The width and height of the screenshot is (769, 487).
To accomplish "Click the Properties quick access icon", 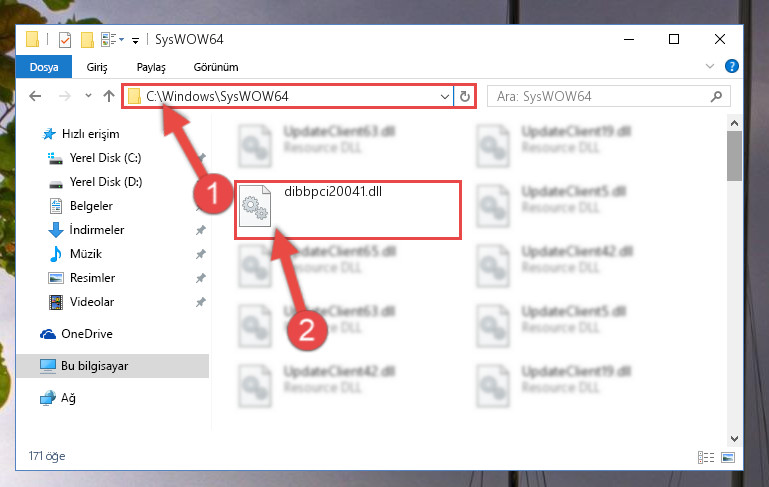I will pyautogui.click(x=65, y=40).
